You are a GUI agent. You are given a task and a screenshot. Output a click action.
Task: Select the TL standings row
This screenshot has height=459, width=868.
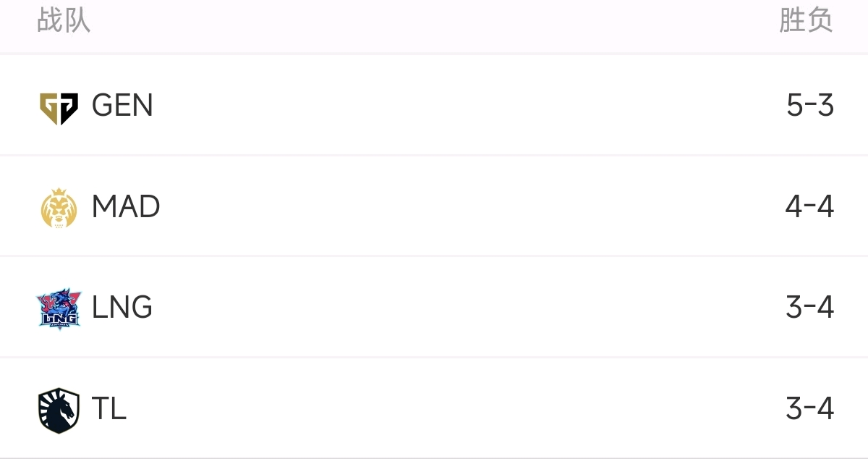point(434,408)
